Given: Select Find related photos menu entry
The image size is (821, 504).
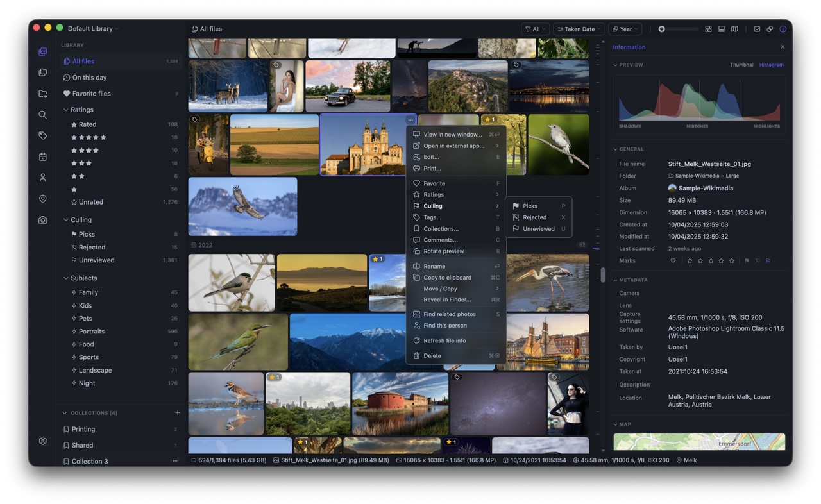Looking at the screenshot, I should (456, 314).
